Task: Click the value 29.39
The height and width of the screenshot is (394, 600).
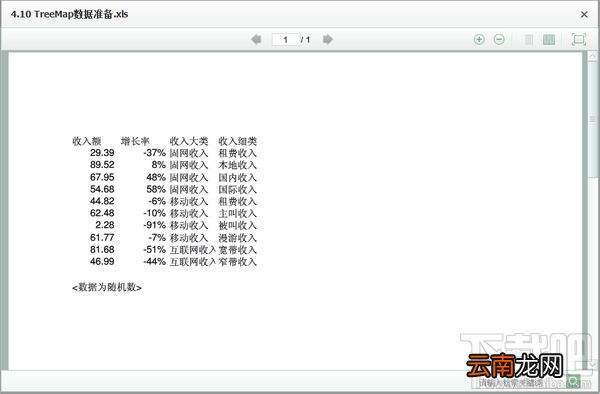Action: point(102,153)
